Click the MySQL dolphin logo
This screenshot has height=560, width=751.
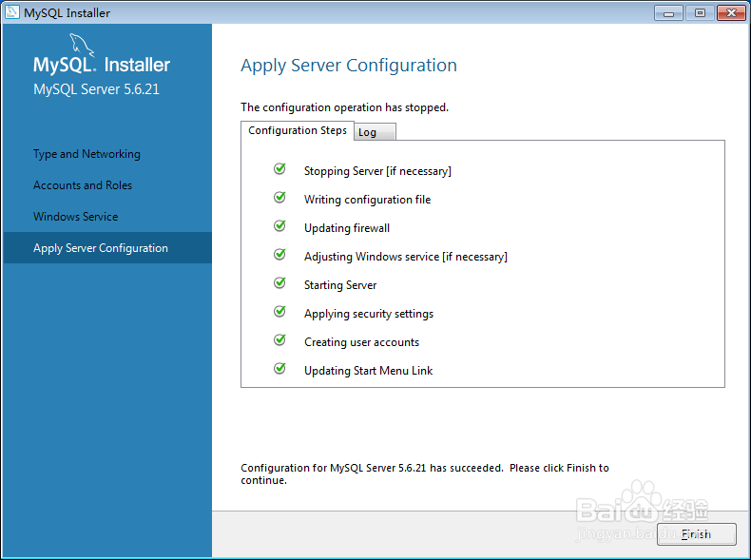point(82,45)
